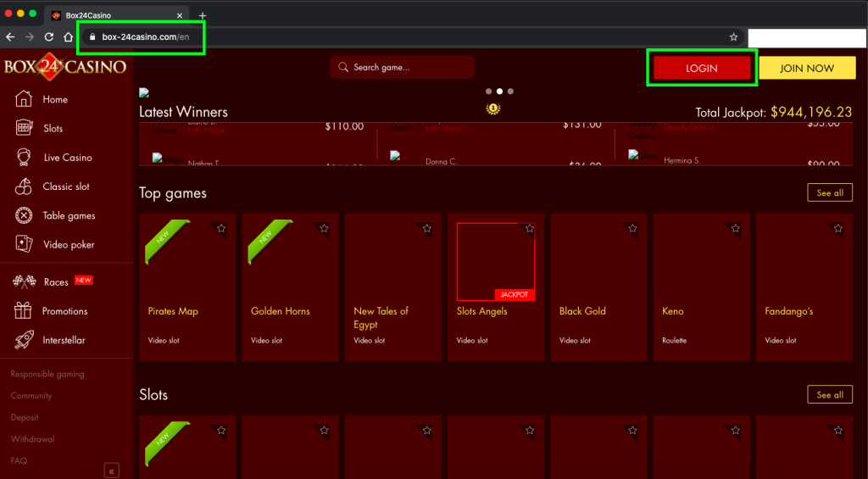The image size is (868, 479).
Task: Click the Search game input field
Action: (x=403, y=67)
